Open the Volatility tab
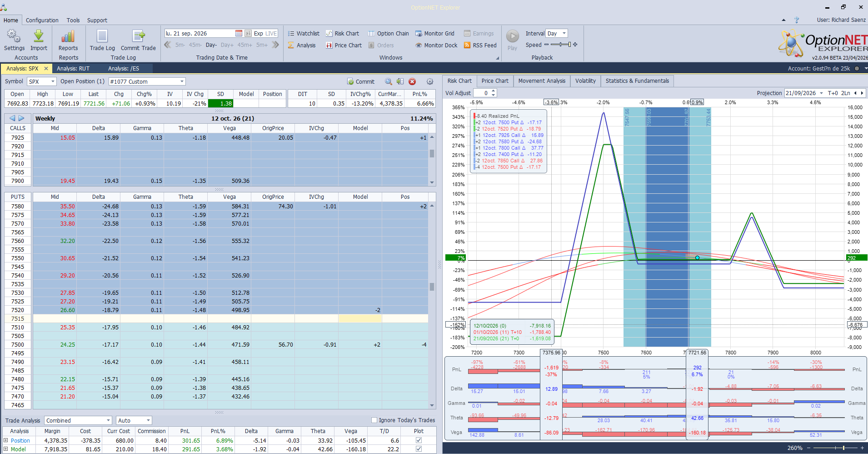This screenshot has width=868, height=454. 585,81
